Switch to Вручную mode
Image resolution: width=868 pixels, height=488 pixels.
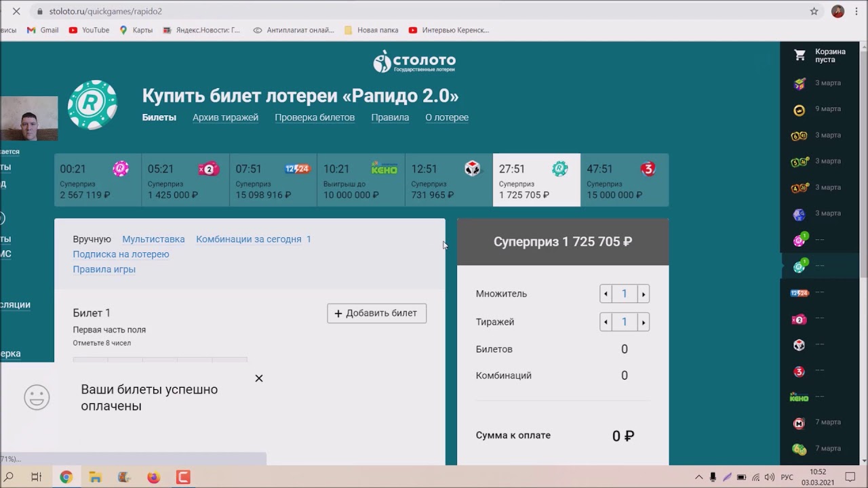92,239
